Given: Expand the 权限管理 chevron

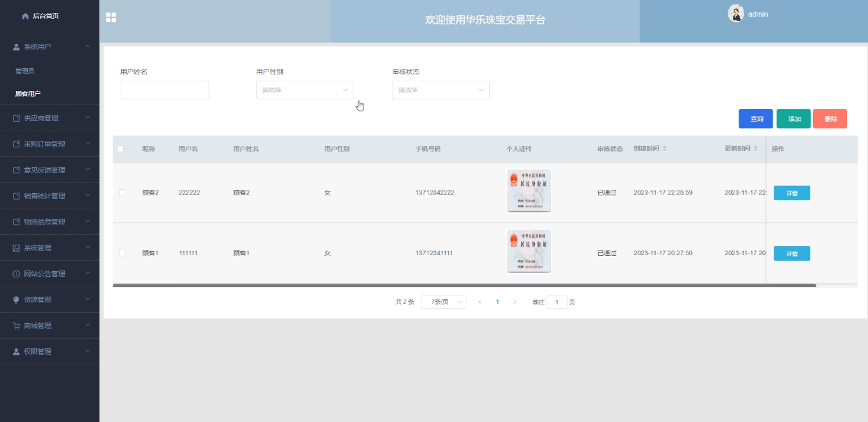Looking at the screenshot, I should point(88,351).
